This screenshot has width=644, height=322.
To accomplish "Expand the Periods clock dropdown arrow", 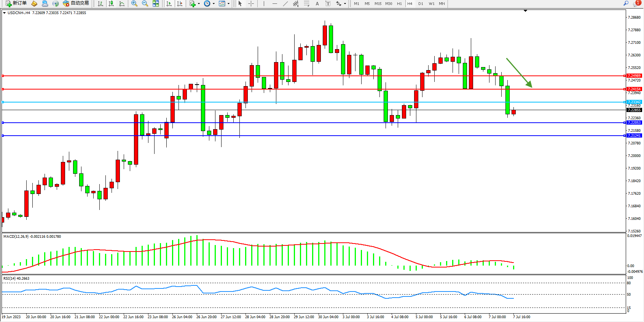I will pyautogui.click(x=214, y=4).
